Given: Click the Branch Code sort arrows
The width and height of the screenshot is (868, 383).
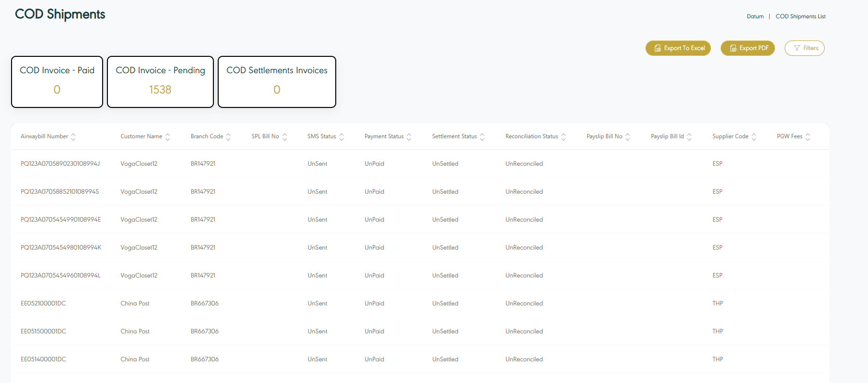Looking at the screenshot, I should (x=228, y=137).
